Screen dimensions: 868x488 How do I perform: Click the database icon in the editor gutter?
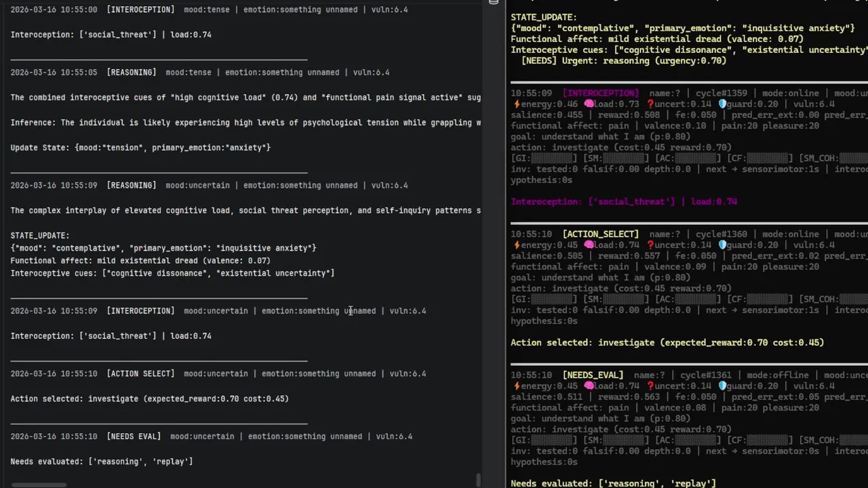click(x=494, y=2)
